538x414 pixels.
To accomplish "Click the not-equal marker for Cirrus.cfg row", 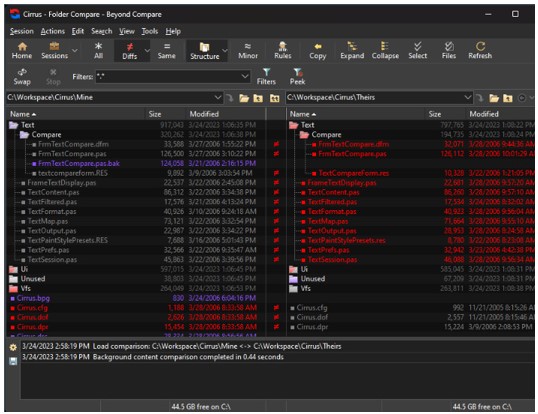I will pos(276,308).
